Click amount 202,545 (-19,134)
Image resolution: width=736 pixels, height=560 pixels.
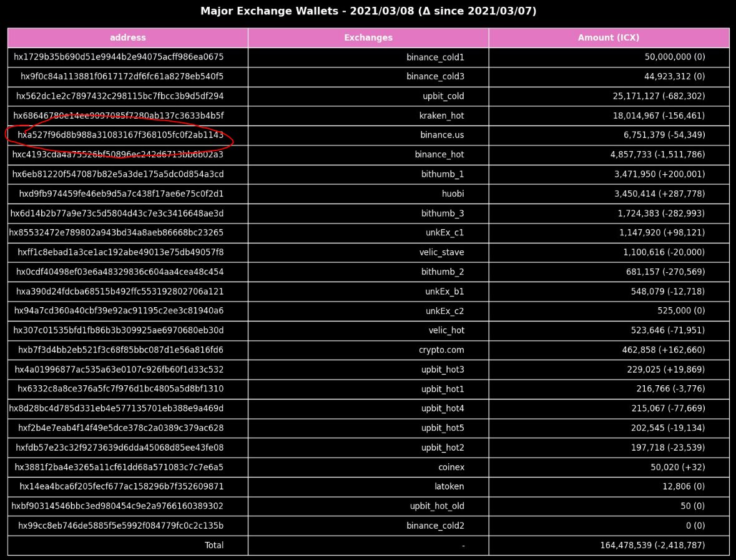tap(668, 428)
